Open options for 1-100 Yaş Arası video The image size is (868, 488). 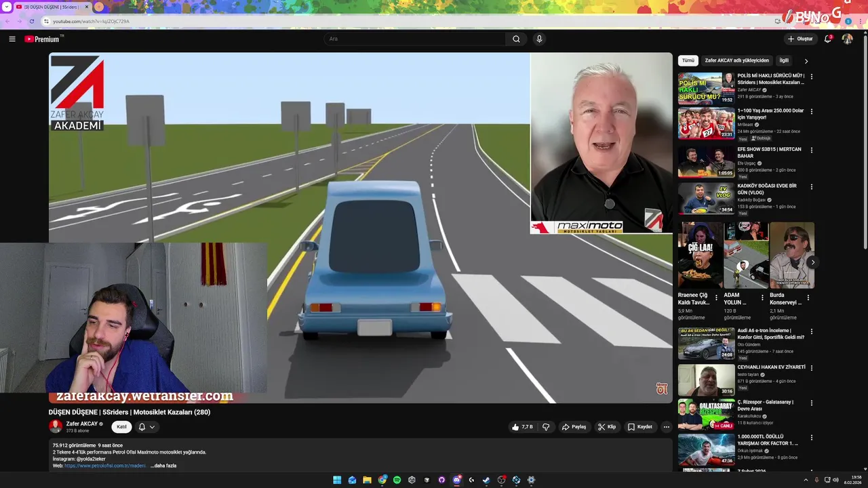click(812, 111)
